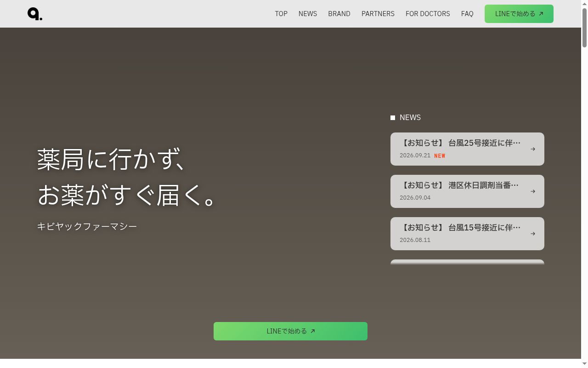Go to FAQ in the header
This screenshot has width=588, height=368.
[467, 14]
